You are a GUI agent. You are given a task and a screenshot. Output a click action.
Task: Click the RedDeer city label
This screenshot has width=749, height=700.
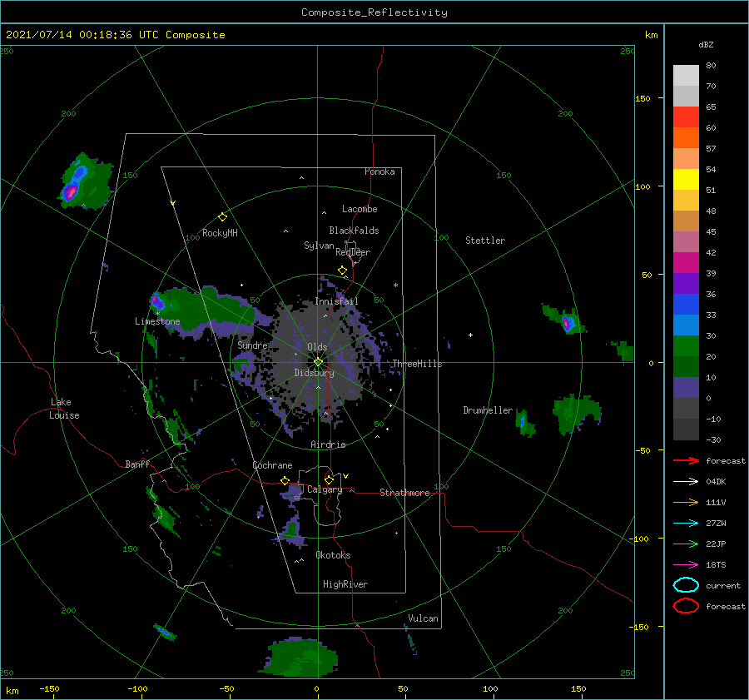(353, 252)
